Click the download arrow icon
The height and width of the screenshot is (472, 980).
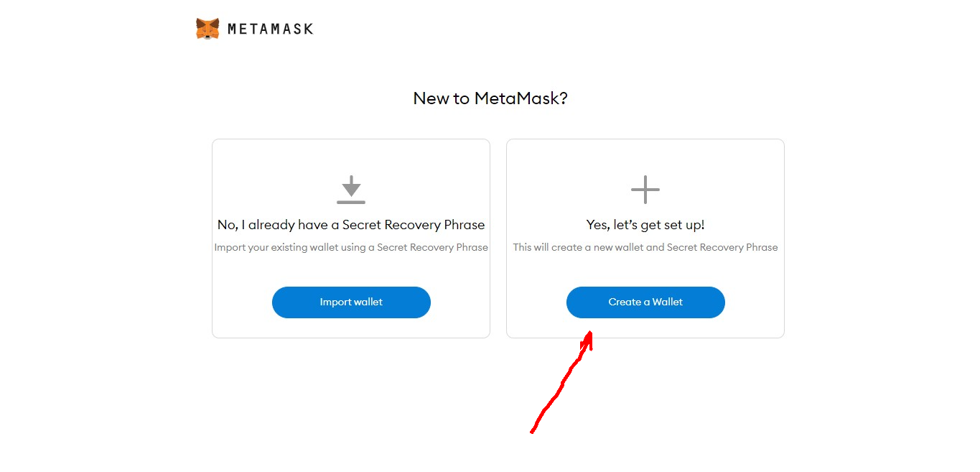[351, 187]
